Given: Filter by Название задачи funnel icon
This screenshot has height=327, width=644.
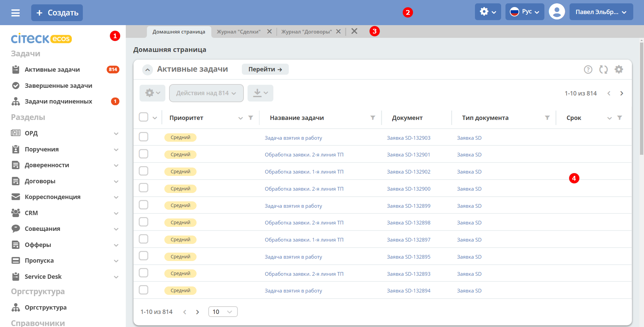Looking at the screenshot, I should (x=373, y=118).
